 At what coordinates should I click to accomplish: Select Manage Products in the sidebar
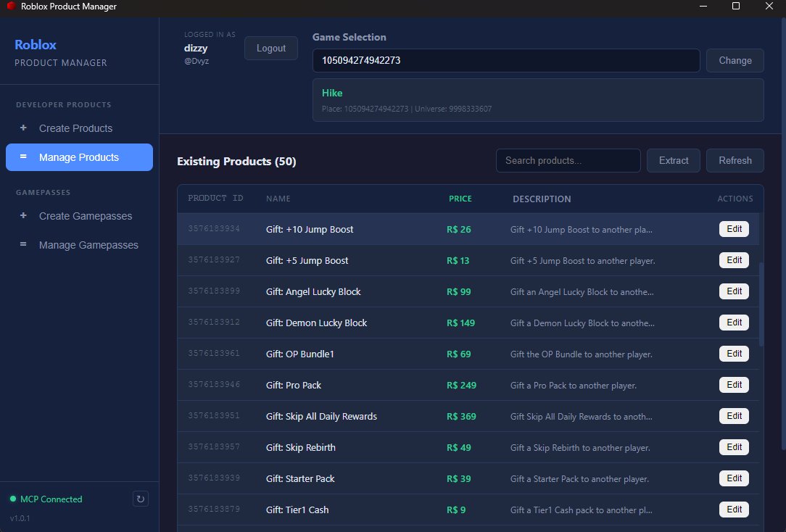click(79, 157)
